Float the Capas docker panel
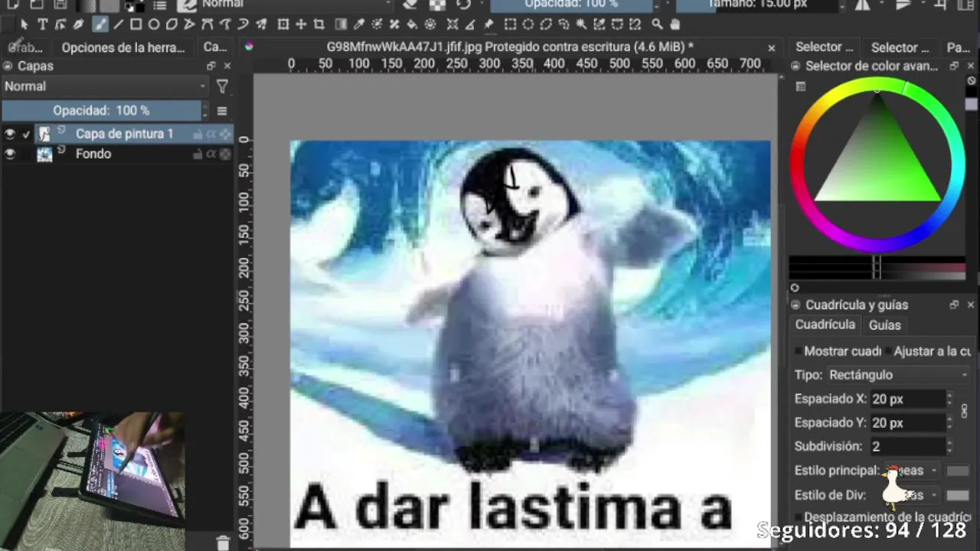This screenshot has height=551, width=980. point(211,66)
